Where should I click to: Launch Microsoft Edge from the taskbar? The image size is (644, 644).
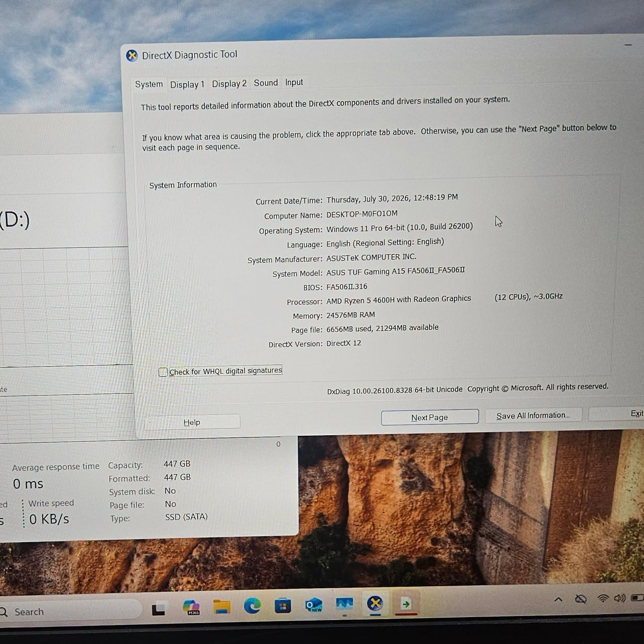tap(252, 605)
